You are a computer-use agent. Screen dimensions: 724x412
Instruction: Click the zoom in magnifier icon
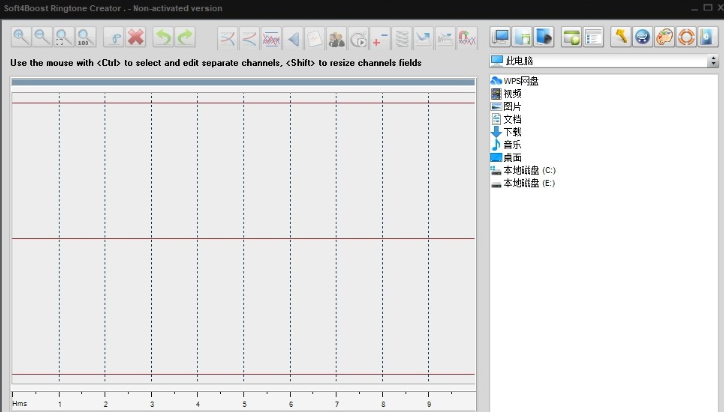[21, 38]
